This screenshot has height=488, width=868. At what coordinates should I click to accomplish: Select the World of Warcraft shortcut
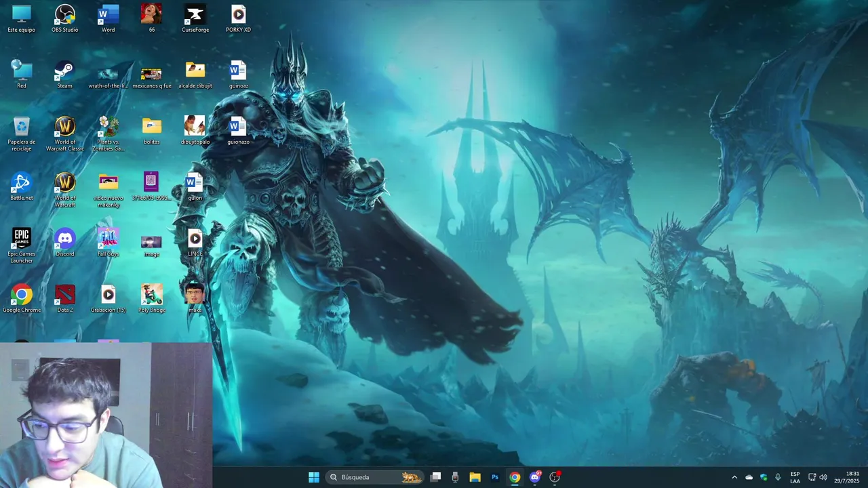(65, 190)
